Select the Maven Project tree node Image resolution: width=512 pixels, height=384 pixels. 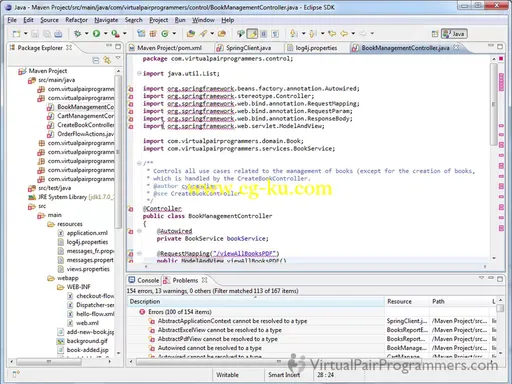[x=48, y=71]
